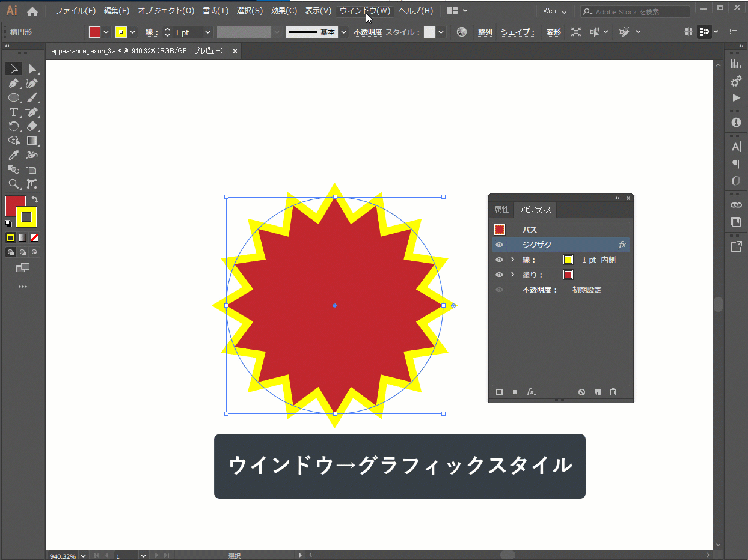
Task: Select the Ellipse tool
Action: coord(13,97)
